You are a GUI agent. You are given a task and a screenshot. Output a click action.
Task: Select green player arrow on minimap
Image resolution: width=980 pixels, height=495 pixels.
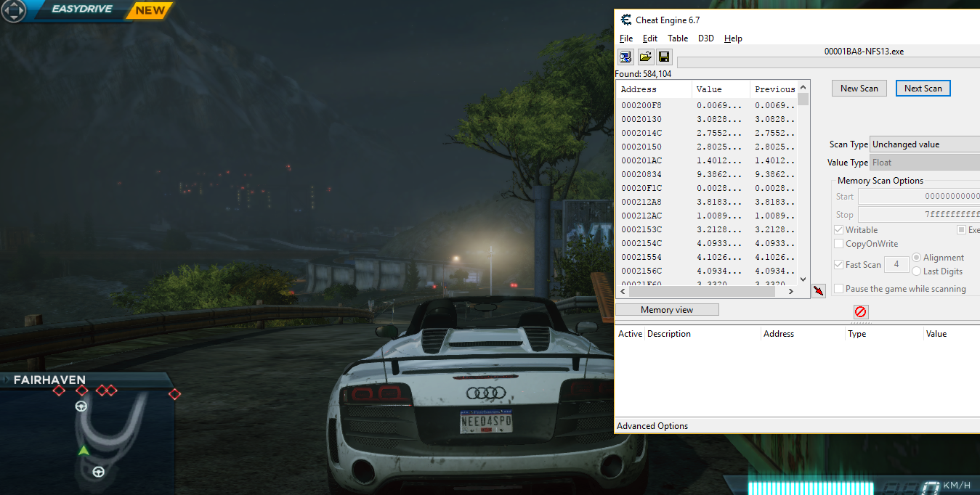pyautogui.click(x=84, y=451)
